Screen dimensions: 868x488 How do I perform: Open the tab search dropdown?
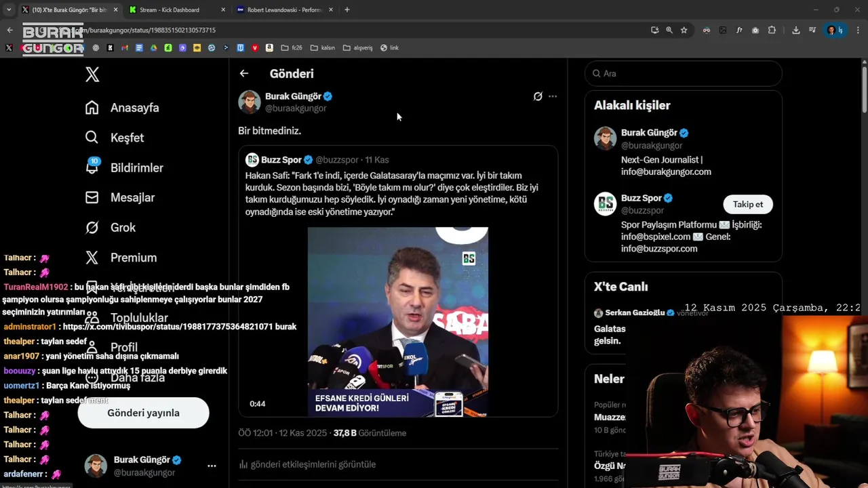click(x=9, y=9)
